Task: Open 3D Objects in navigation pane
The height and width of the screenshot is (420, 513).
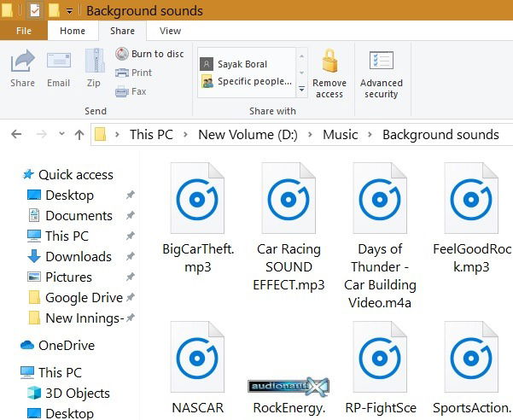Action: pyautogui.click(x=68, y=393)
